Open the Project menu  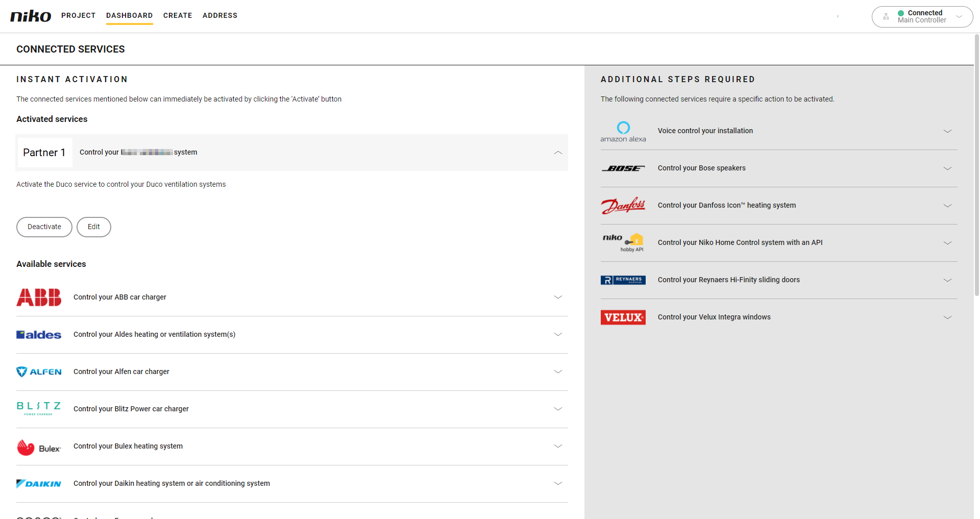coord(78,15)
